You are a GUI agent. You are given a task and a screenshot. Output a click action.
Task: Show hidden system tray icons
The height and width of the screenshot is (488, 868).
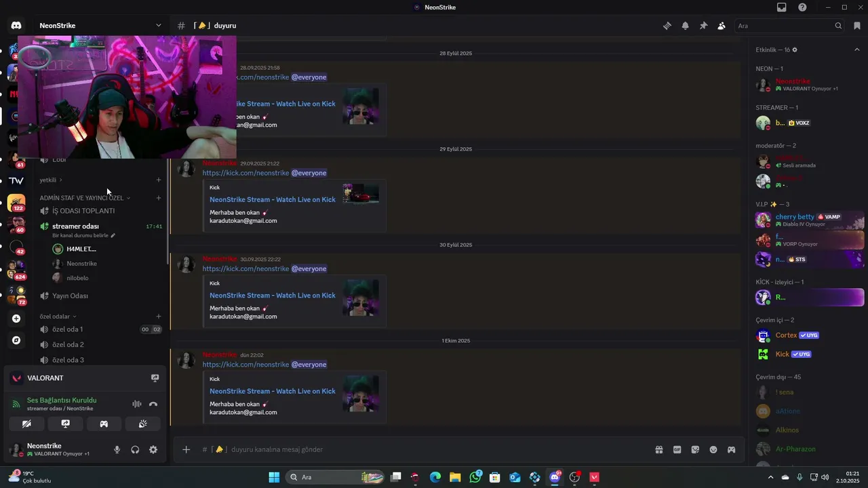(770, 477)
